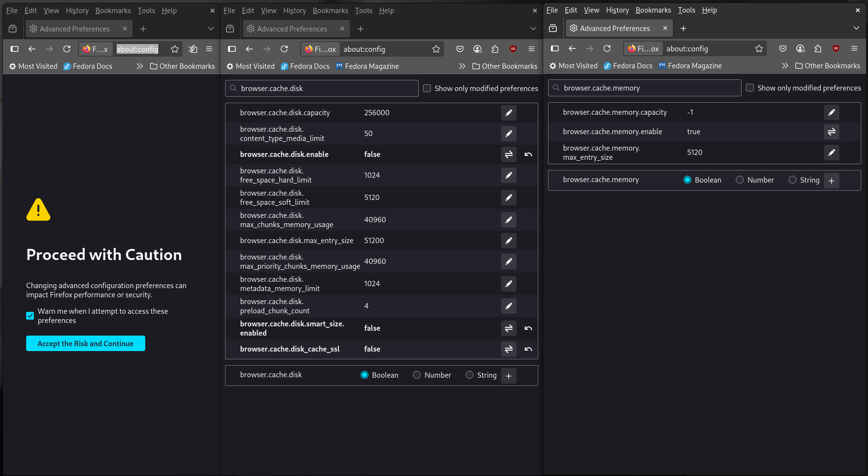Screen dimensions: 868x476
Task: Open Other Bookmarks folder in middle window
Action: (504, 66)
